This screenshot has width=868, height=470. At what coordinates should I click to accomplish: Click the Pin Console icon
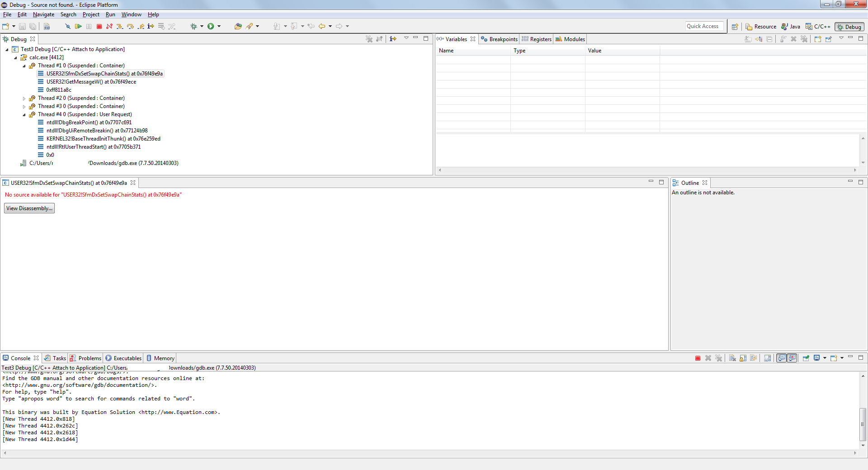806,358
